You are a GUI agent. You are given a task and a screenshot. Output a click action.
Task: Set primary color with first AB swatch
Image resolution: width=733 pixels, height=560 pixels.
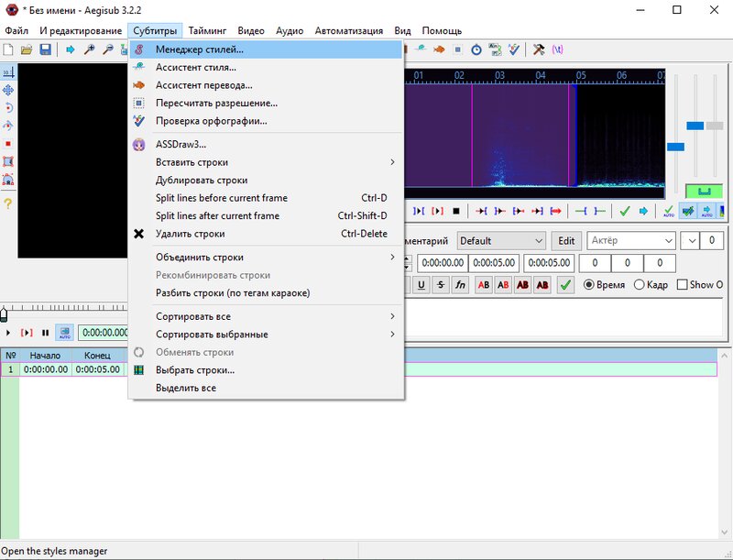(x=484, y=285)
